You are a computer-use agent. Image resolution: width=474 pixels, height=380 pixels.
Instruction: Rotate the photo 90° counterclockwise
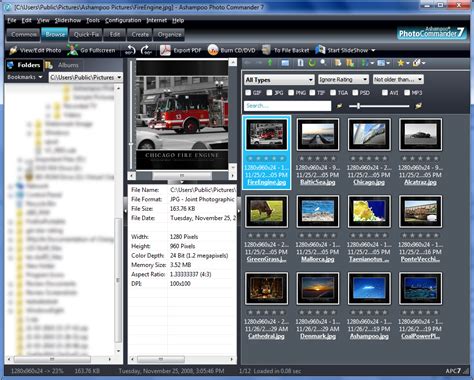coord(130,50)
